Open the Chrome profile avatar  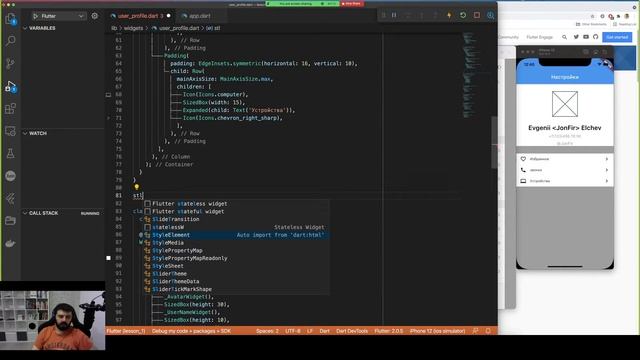pyautogui.click(x=627, y=16)
